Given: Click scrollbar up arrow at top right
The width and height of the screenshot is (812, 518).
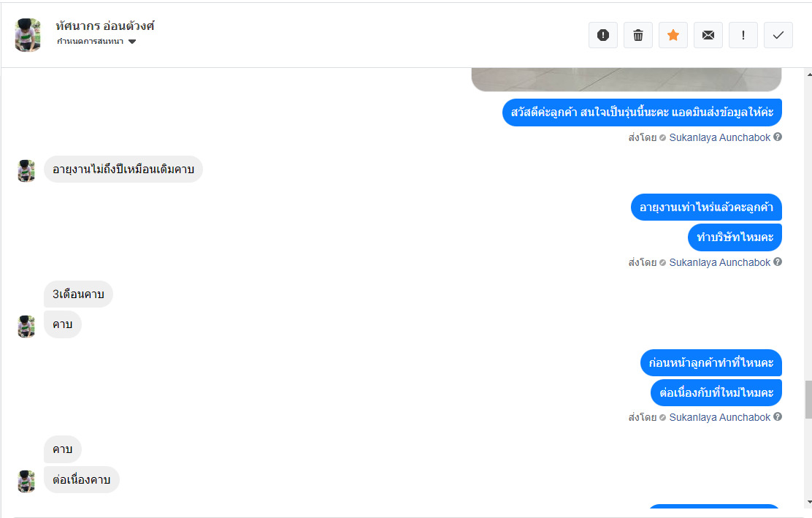Looking at the screenshot, I should click(x=809, y=75).
